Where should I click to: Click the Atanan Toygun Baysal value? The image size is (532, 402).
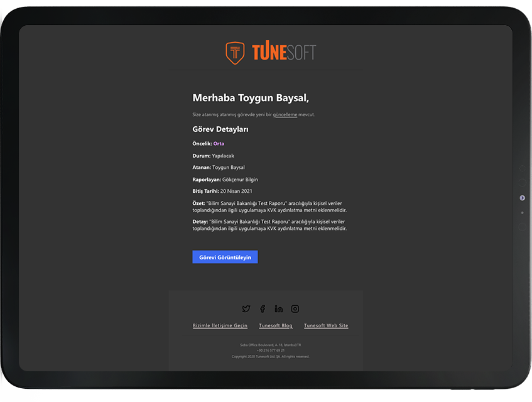tap(229, 168)
